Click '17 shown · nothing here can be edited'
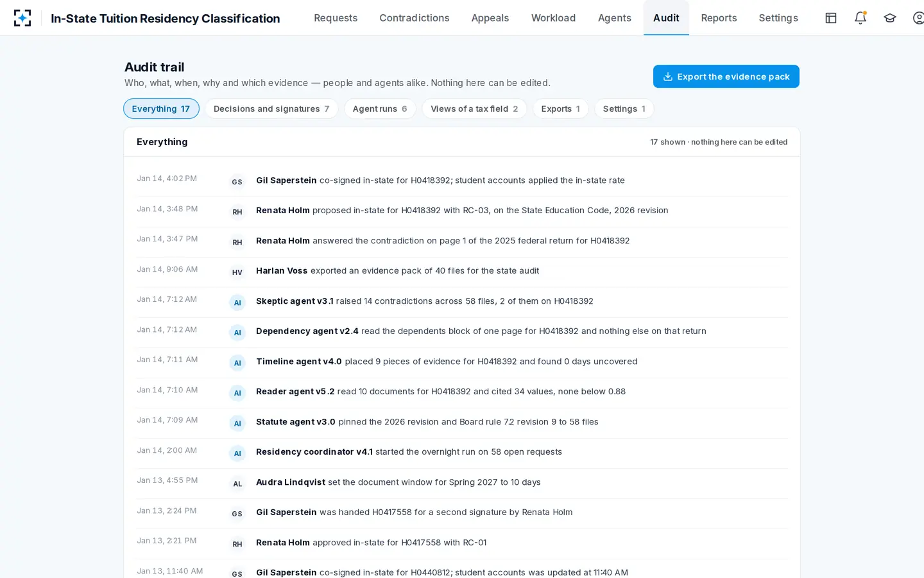924x578 pixels. coord(719,142)
